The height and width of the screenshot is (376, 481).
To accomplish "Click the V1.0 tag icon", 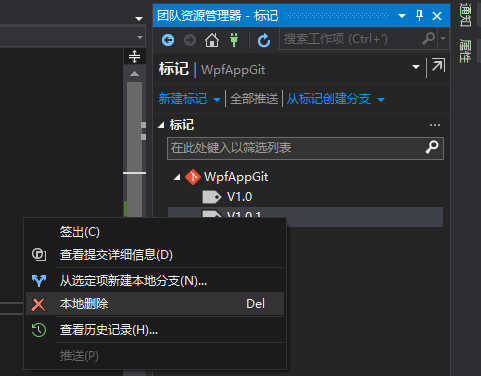I will coord(212,197).
